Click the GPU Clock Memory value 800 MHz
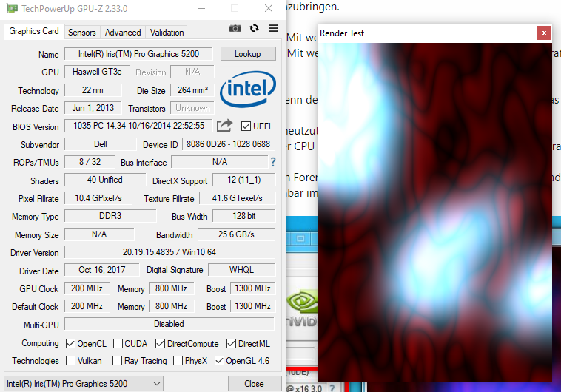The height and width of the screenshot is (392, 561). tap(172, 288)
